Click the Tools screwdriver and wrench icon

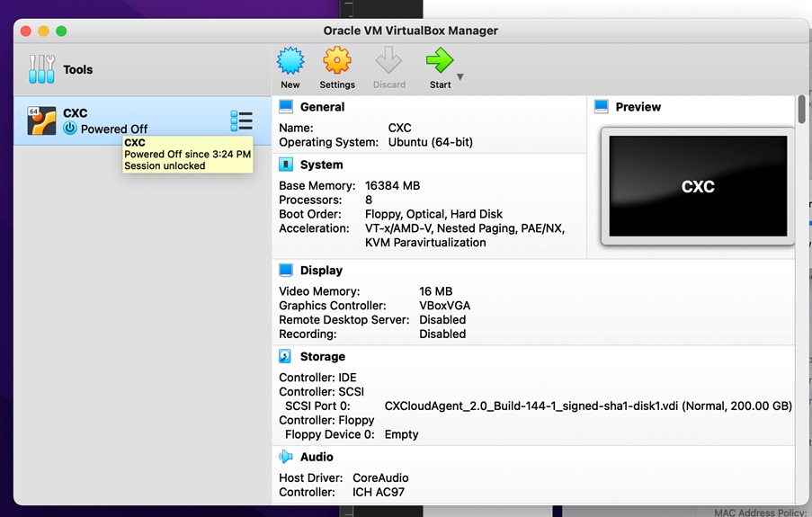(x=41, y=69)
